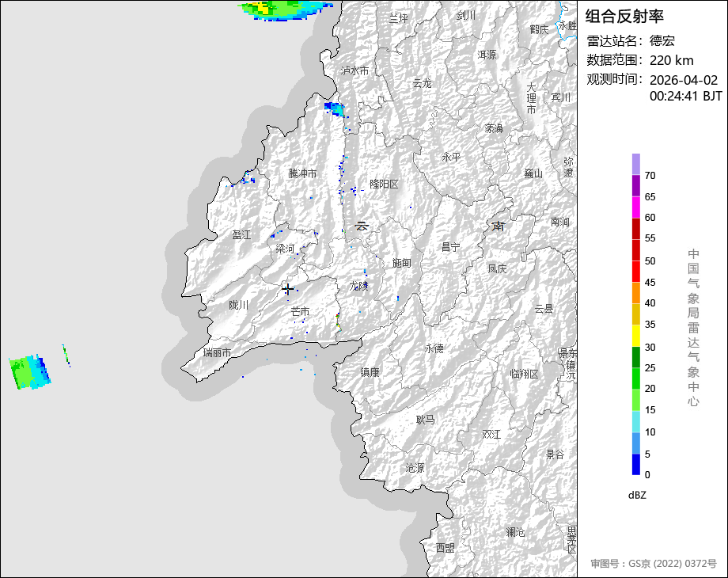Image resolution: width=728 pixels, height=578 pixels.
Task: Click the 耿马 county label
Action: 425,420
